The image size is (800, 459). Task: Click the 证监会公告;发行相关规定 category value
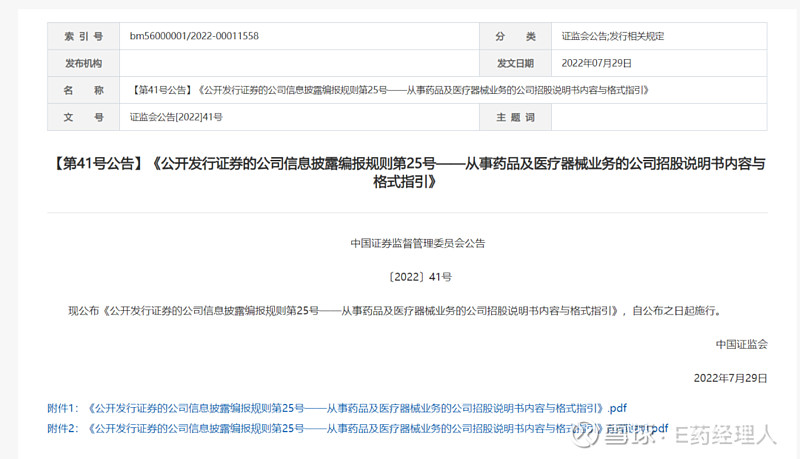[613, 36]
